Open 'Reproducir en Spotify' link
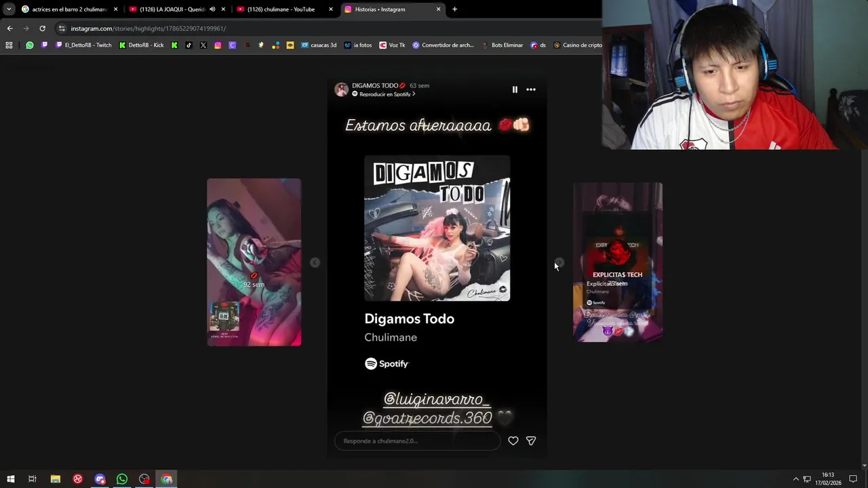The width and height of the screenshot is (868, 488). [384, 94]
